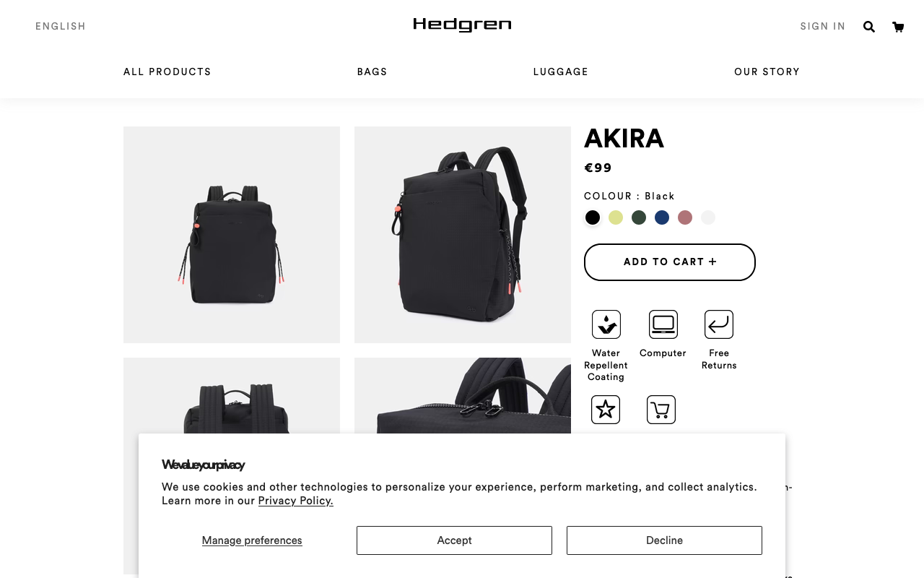
Task: Choose the light yellow colour swatch
Action: coord(616,217)
